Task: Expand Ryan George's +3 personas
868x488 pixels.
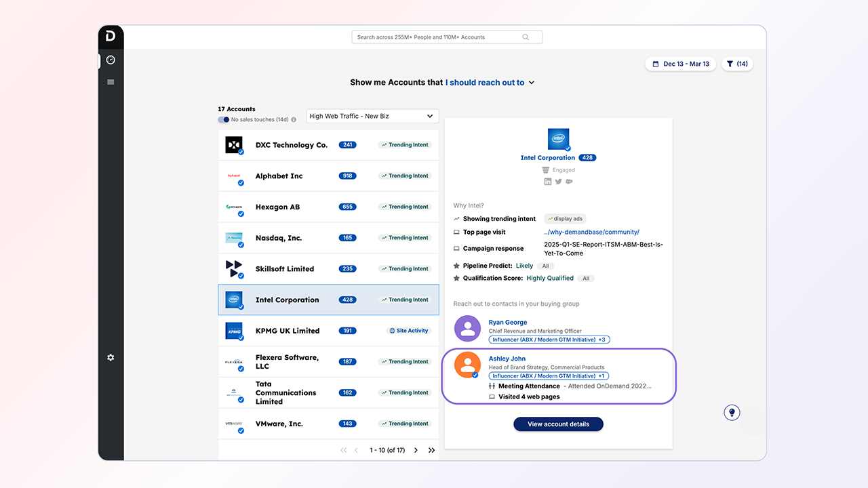Action: (601, 340)
